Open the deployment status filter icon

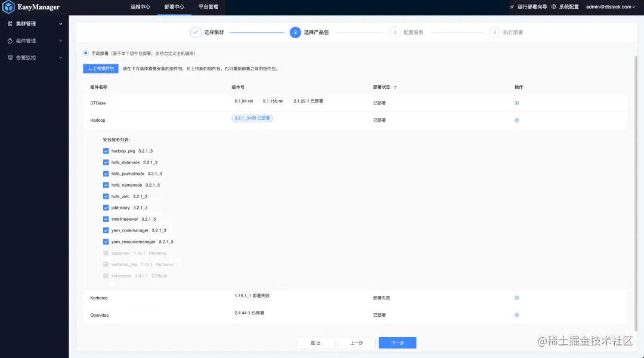click(x=395, y=87)
